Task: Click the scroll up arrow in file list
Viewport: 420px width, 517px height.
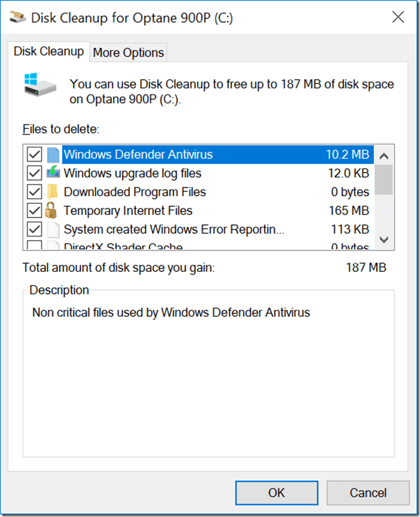Action: (384, 156)
